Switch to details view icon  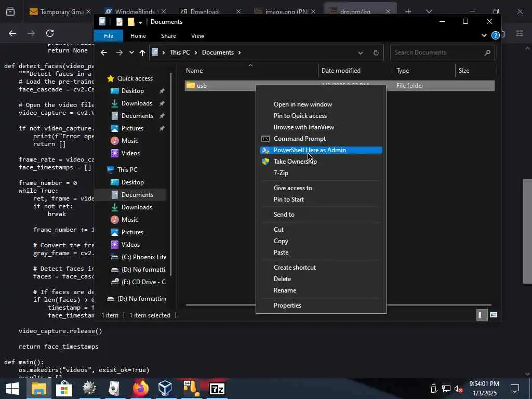(x=482, y=315)
